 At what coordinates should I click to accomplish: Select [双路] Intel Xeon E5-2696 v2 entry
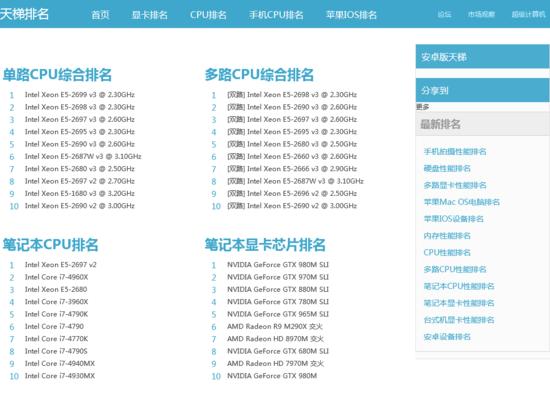(x=292, y=194)
